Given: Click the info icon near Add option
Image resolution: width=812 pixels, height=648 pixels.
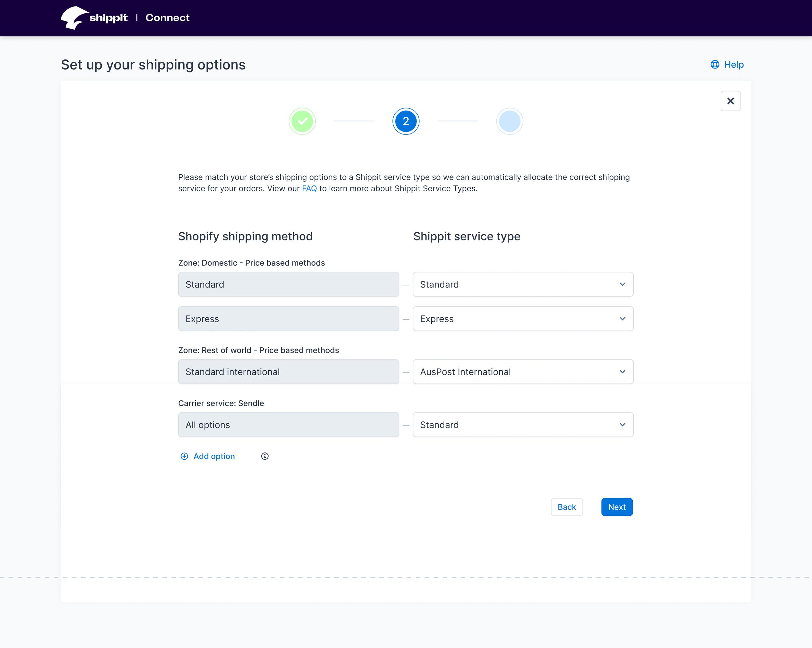Looking at the screenshot, I should point(265,456).
